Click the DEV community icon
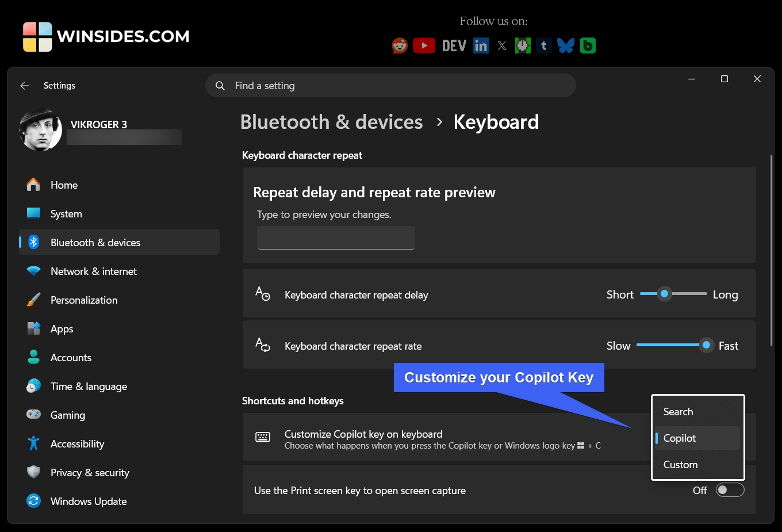The height and width of the screenshot is (532, 782). tap(454, 45)
